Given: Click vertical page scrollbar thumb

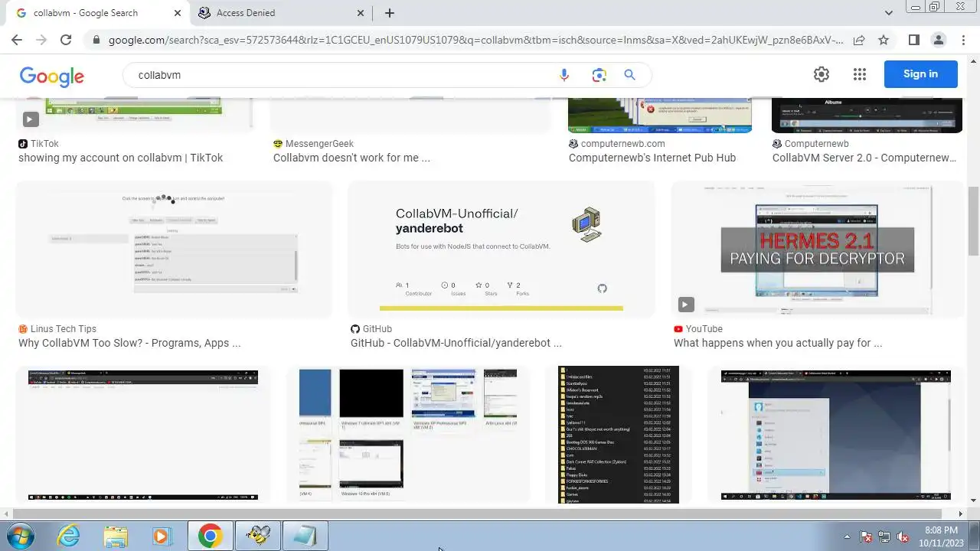Looking at the screenshot, I should point(973,221).
